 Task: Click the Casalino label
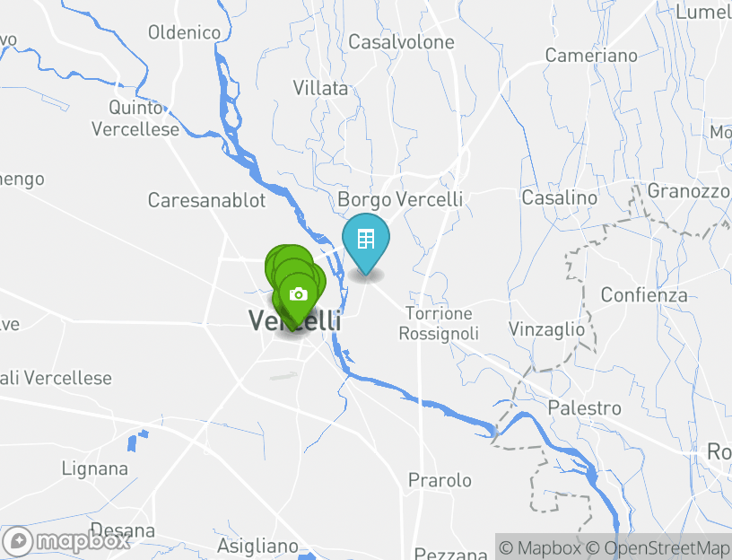559,197
